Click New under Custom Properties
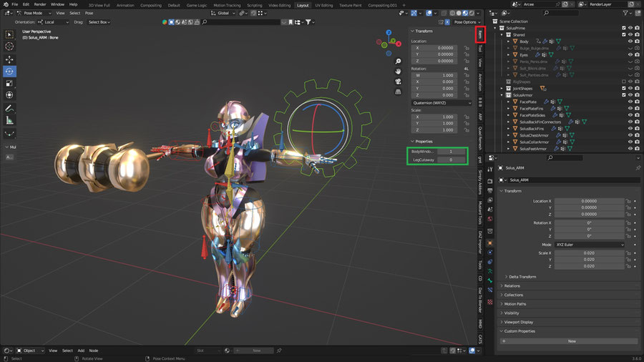644x362 pixels. 571,341
